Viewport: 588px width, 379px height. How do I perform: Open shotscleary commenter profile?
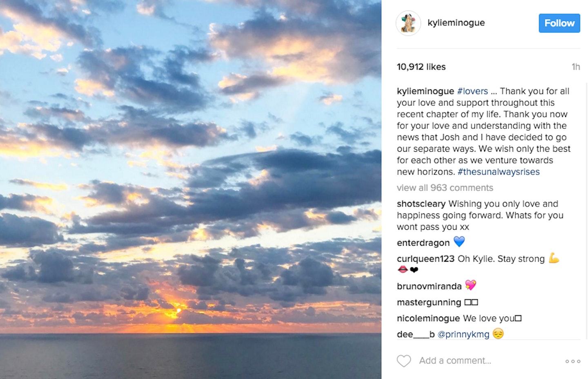421,204
